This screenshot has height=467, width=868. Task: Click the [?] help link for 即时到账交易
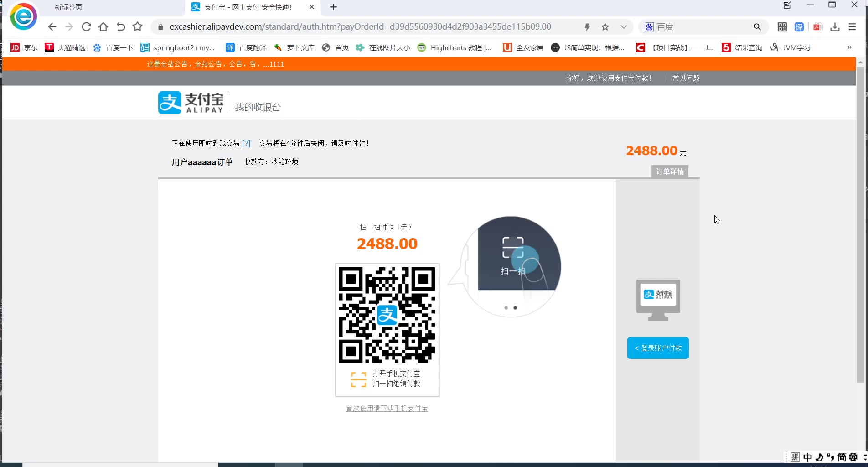[246, 144]
